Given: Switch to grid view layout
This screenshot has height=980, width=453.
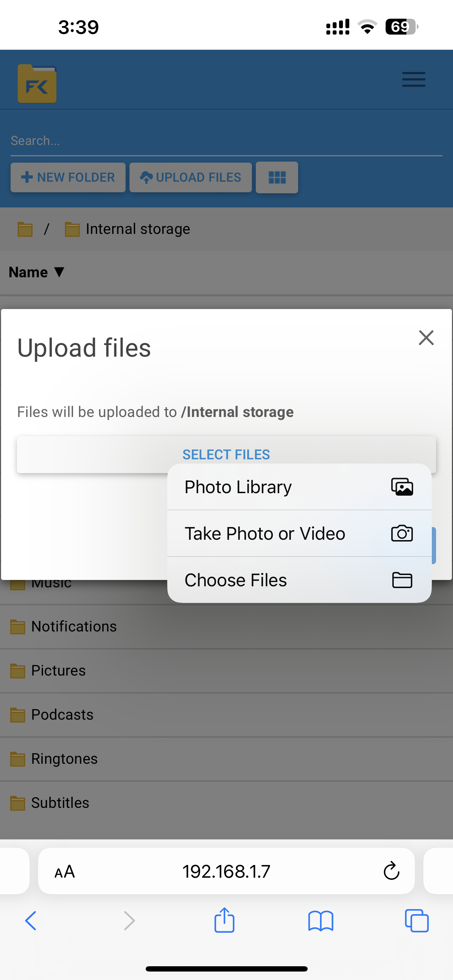Looking at the screenshot, I should [277, 178].
